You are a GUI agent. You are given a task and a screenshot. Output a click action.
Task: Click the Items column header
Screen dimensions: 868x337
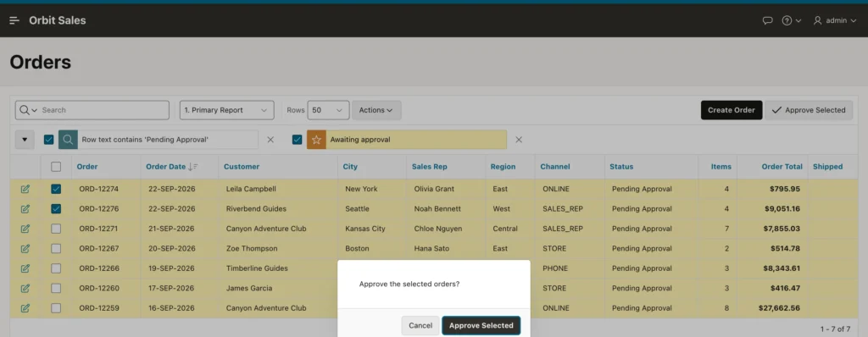[x=721, y=167]
